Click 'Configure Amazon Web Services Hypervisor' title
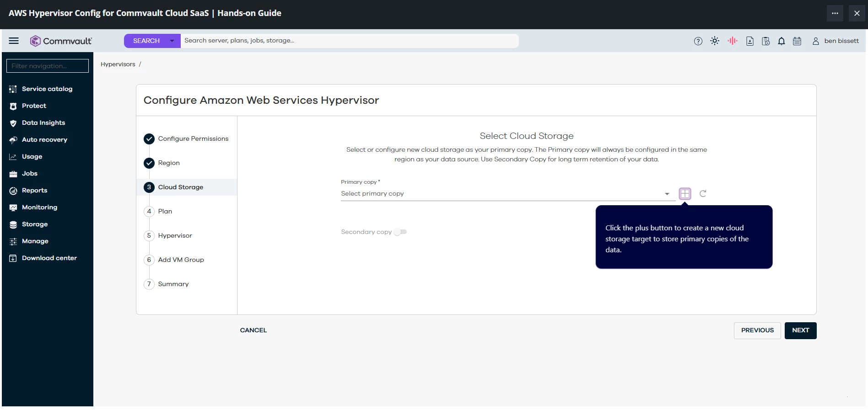 coord(261,101)
